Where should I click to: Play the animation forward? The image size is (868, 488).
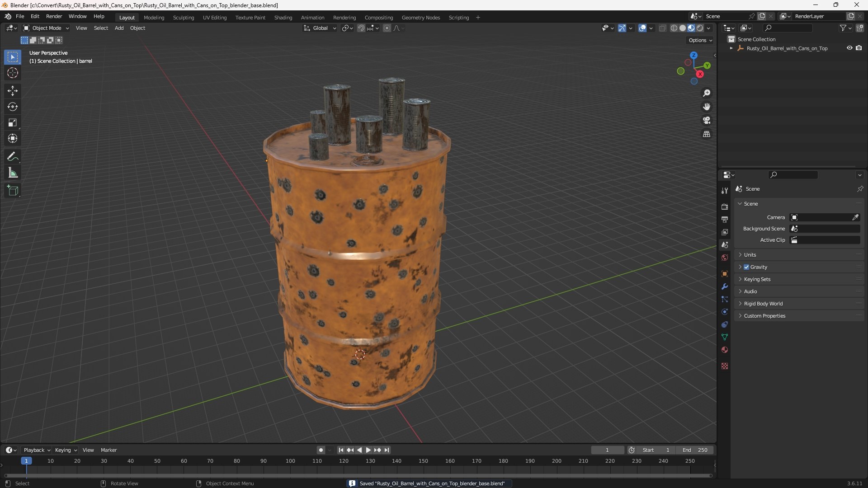[x=368, y=450]
